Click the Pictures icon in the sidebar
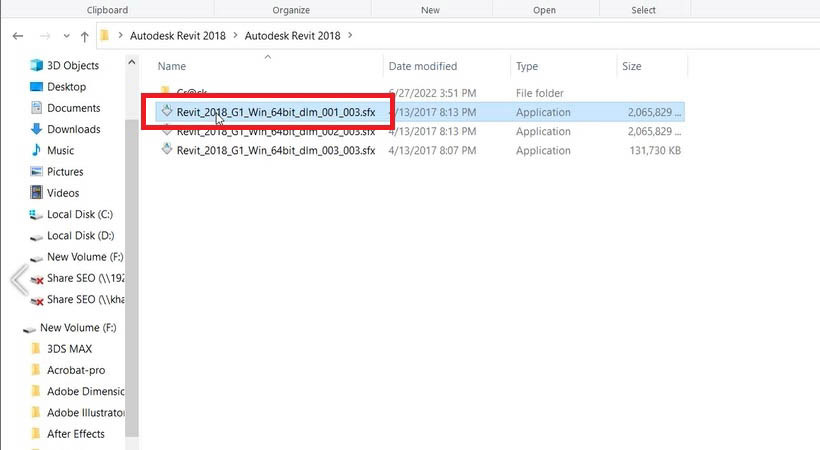 click(x=36, y=172)
